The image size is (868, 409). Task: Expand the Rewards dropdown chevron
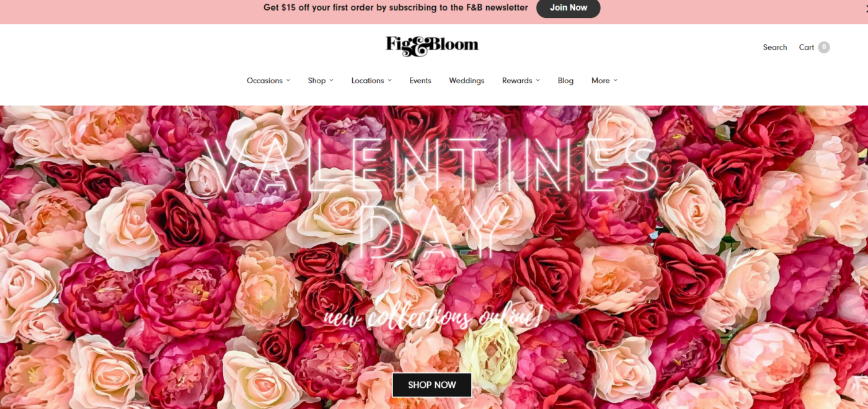(x=538, y=80)
